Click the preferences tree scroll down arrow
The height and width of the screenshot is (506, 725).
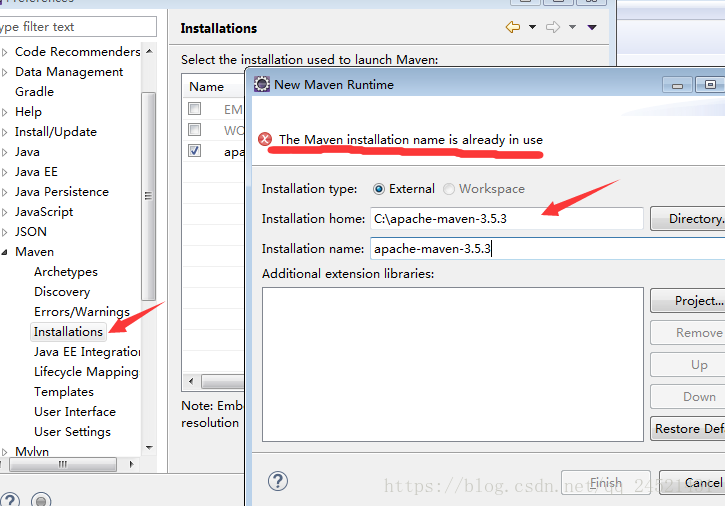pyautogui.click(x=149, y=447)
